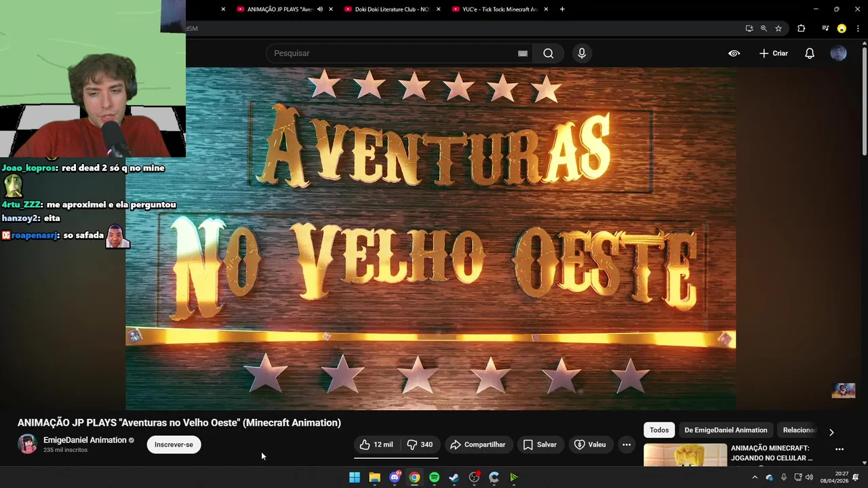Close the YUC'e Tick Tock tab
Viewport: 868px width, 488px height.
point(546,9)
